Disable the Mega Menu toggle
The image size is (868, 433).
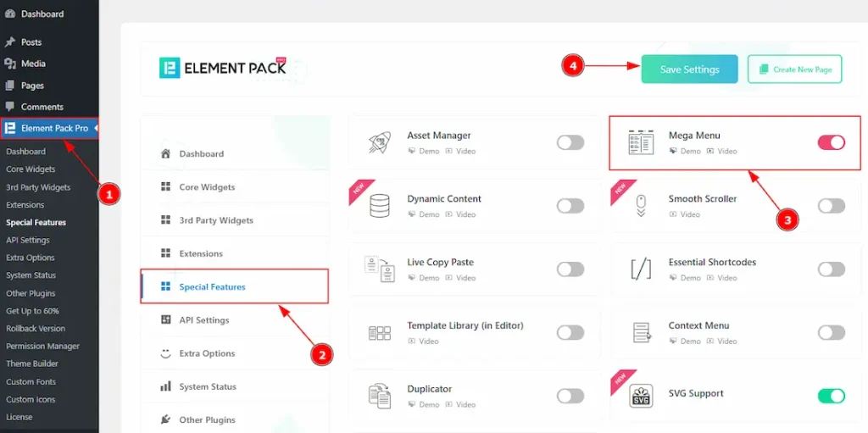pos(831,142)
